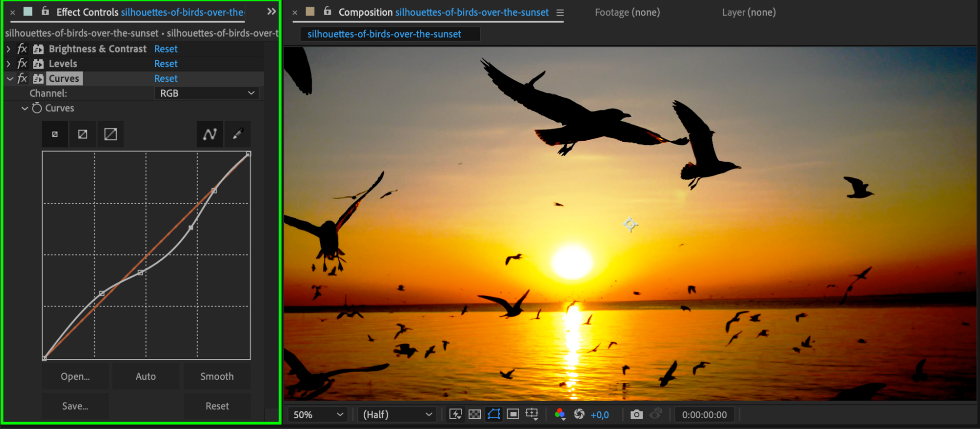Click the Auto curves button
980x429 pixels.
point(146,377)
